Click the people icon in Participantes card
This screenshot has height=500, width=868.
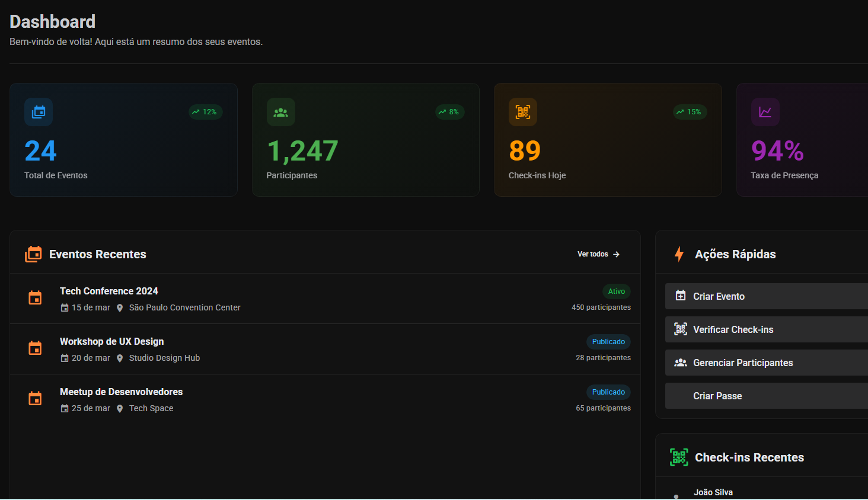pyautogui.click(x=280, y=112)
